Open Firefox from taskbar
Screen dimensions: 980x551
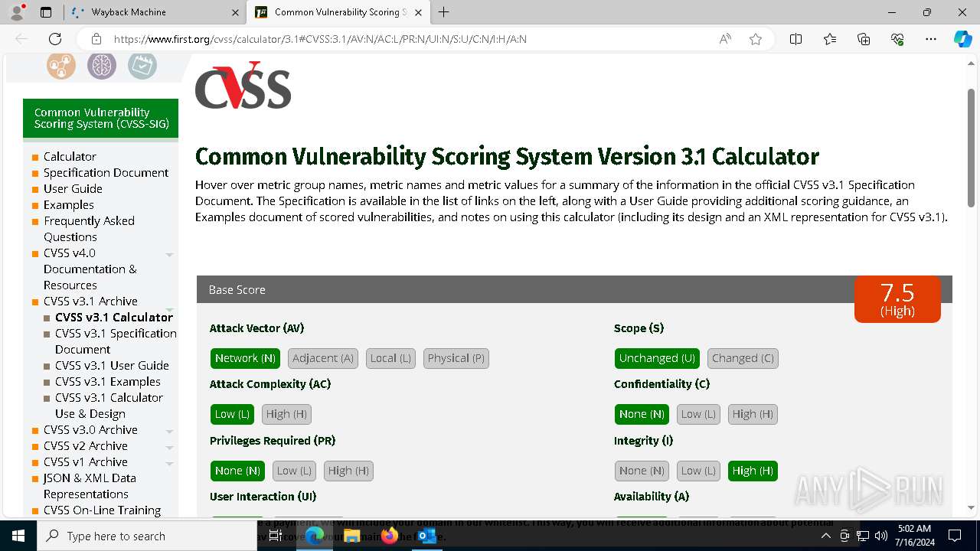pyautogui.click(x=389, y=536)
